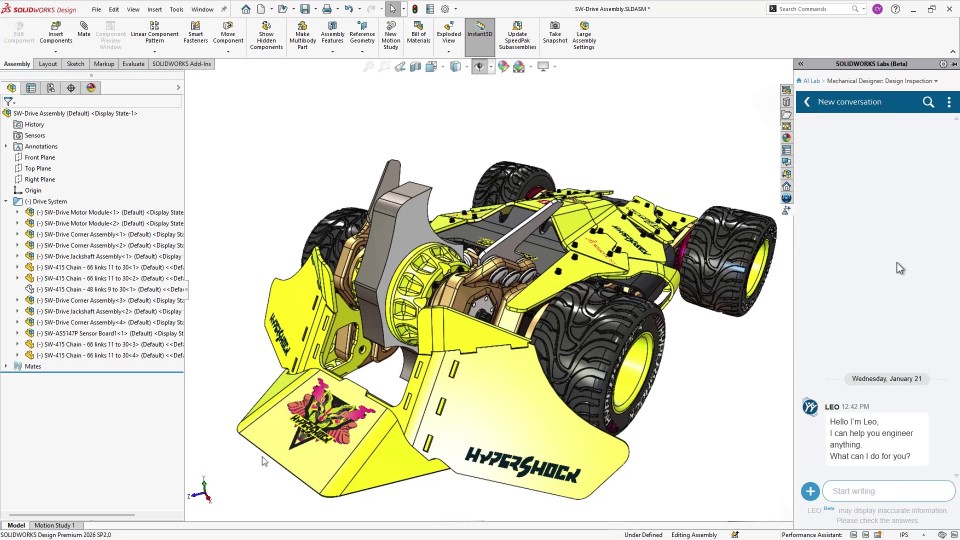Viewport: 960px width, 540px height.
Task: Click the Insert Components tool
Action: pos(55,32)
